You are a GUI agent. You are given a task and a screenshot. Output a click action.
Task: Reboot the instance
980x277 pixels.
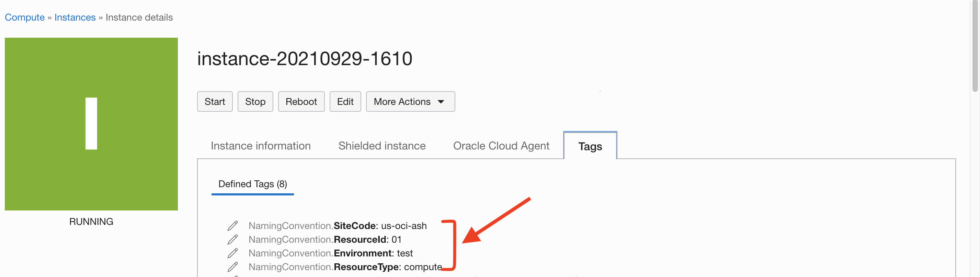click(x=301, y=101)
